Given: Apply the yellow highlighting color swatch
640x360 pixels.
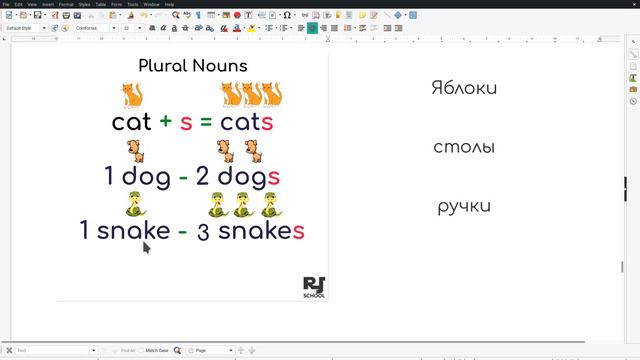Looking at the screenshot, I should pos(252,28).
